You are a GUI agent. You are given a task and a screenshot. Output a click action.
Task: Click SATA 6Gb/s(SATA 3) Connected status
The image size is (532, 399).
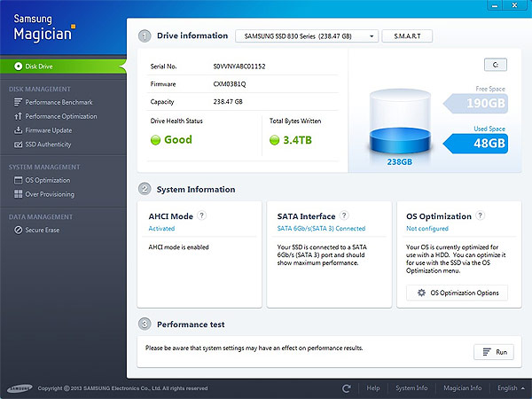321,229
